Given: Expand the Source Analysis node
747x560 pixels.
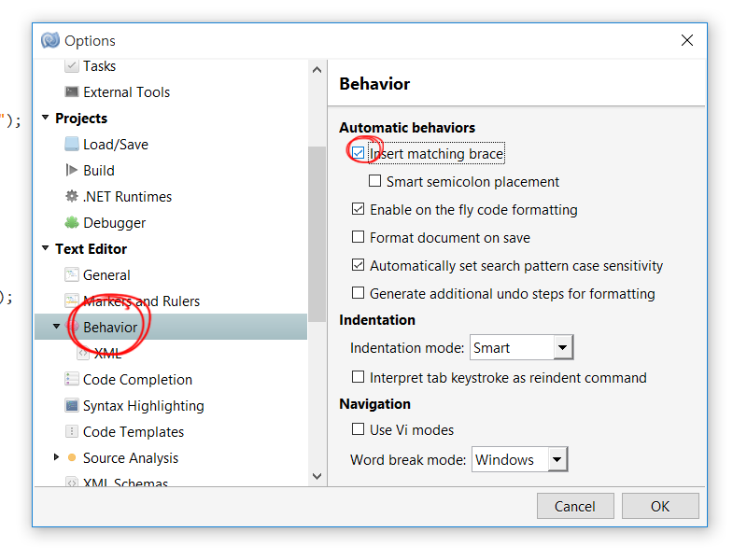Looking at the screenshot, I should pos(56,457).
